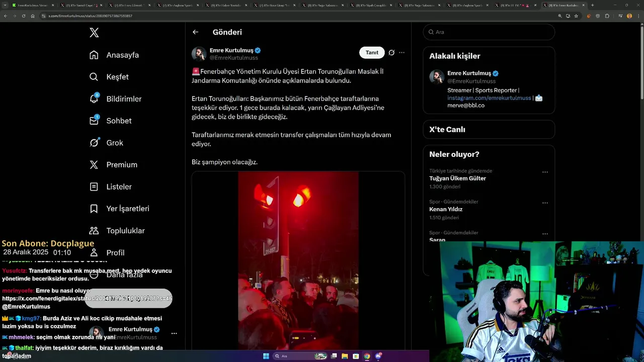Image resolution: width=644 pixels, height=362 pixels.
Task: Click the Listeler icon
Action: tap(94, 187)
